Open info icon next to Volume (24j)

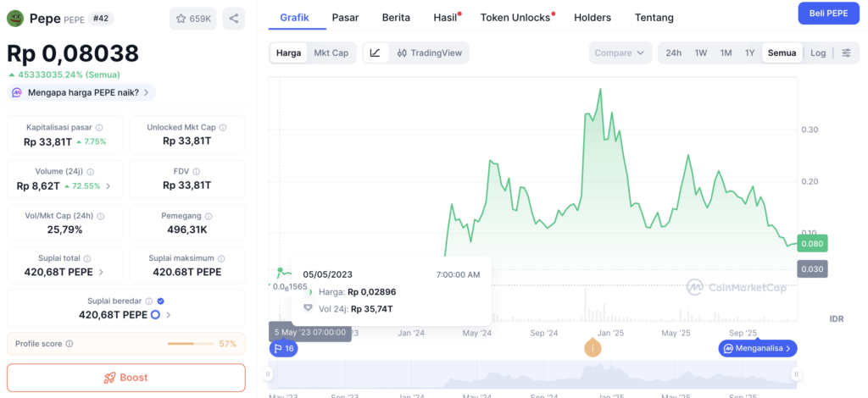point(90,172)
